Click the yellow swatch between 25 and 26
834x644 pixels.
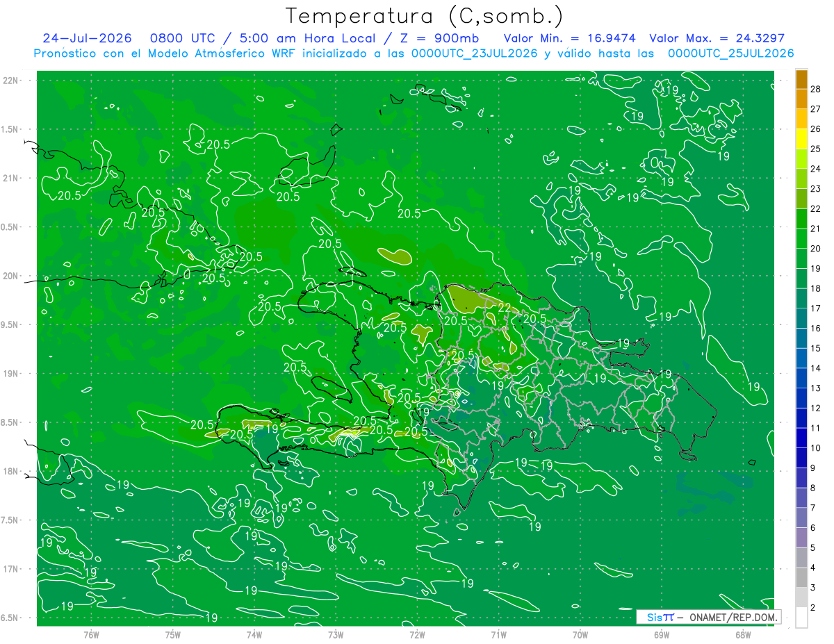click(x=801, y=139)
